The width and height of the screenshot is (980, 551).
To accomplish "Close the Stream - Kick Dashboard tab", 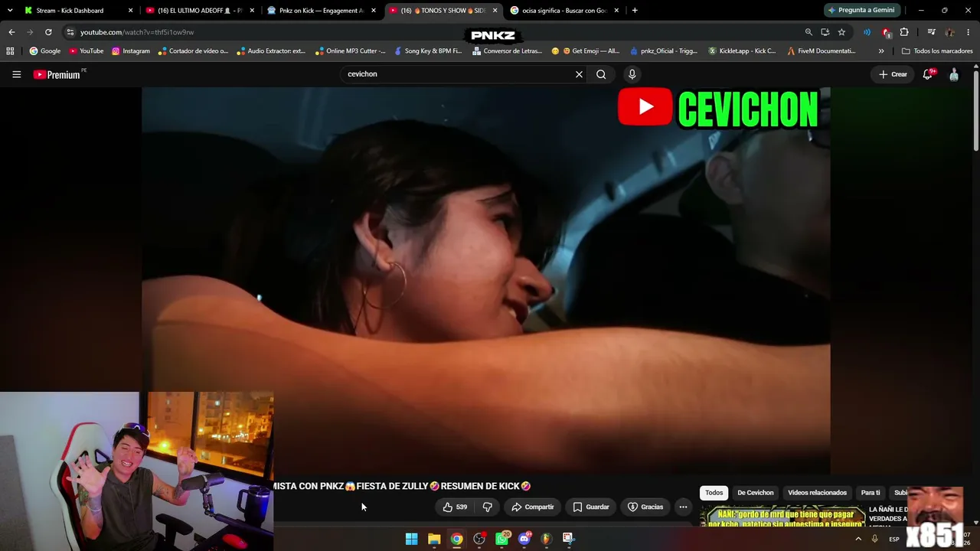I will 131,11.
